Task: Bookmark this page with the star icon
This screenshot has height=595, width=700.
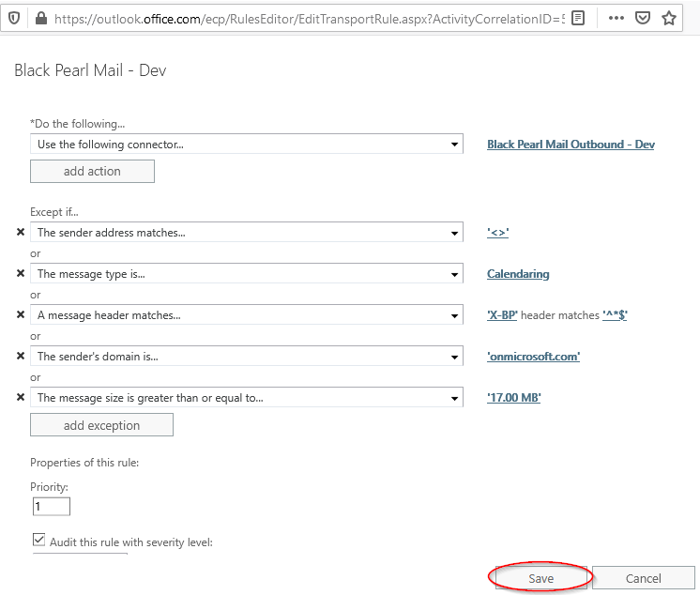Action: 669,18
